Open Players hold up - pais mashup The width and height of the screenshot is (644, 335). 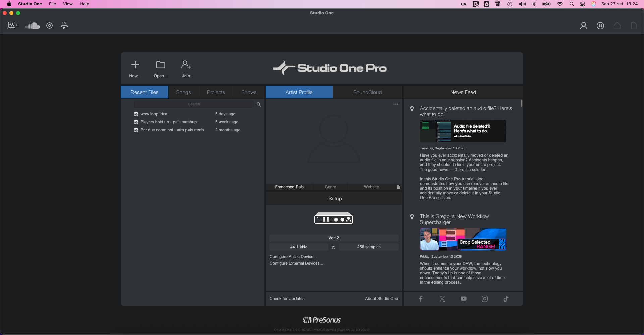193,122
